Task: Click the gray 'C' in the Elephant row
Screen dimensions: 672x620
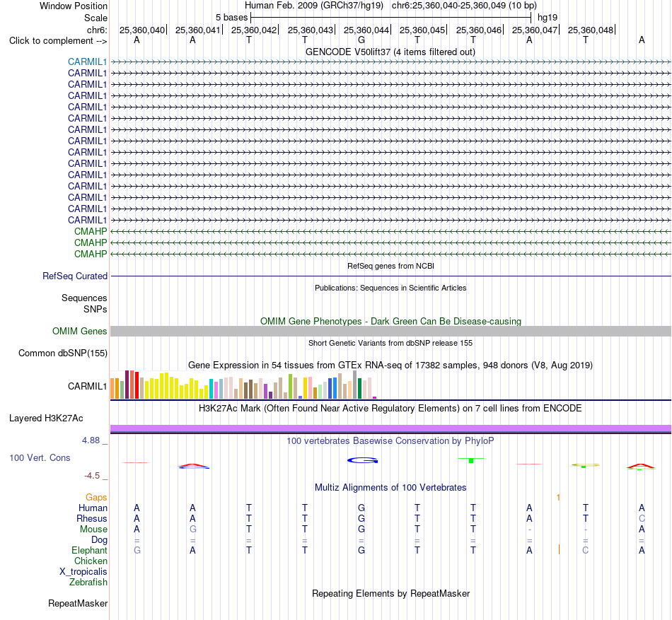Action: point(586,550)
